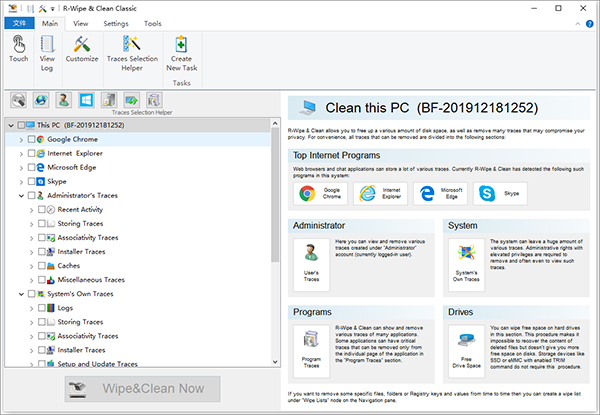Switch to the Main ribbon tab

[50, 23]
